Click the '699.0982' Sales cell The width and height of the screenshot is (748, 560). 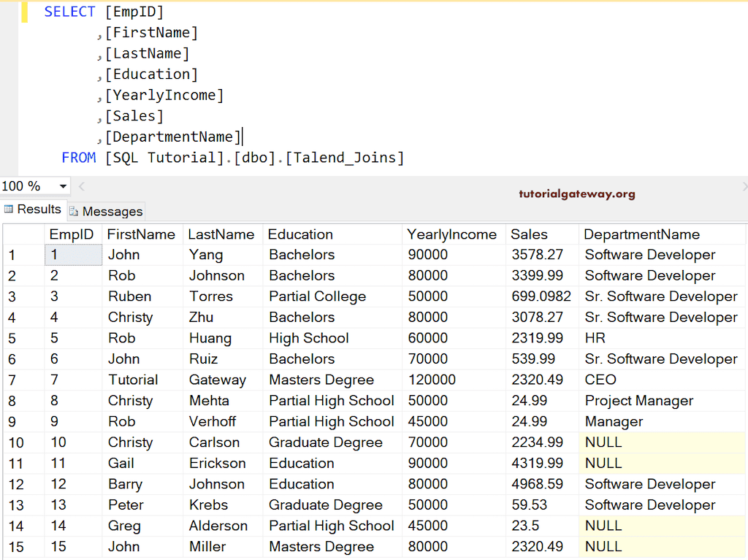pos(542,296)
